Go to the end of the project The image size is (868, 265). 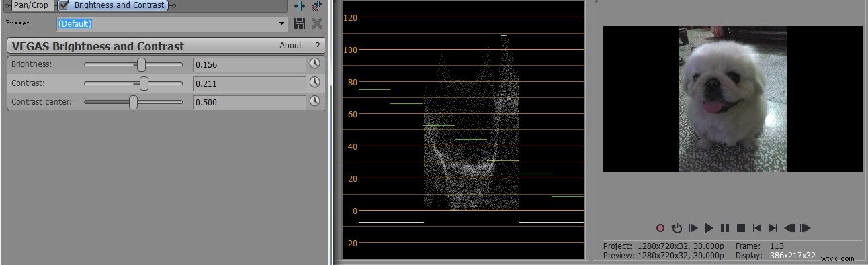(x=773, y=228)
